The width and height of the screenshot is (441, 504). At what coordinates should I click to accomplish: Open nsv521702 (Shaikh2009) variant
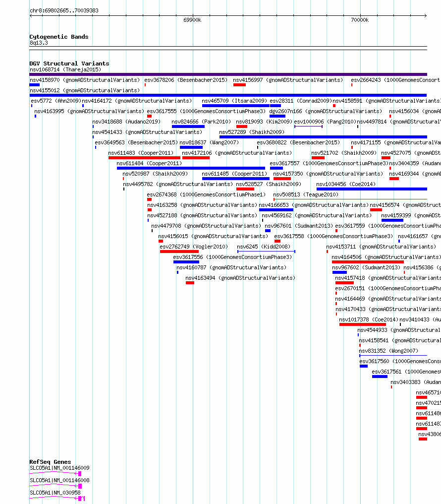(x=344, y=153)
